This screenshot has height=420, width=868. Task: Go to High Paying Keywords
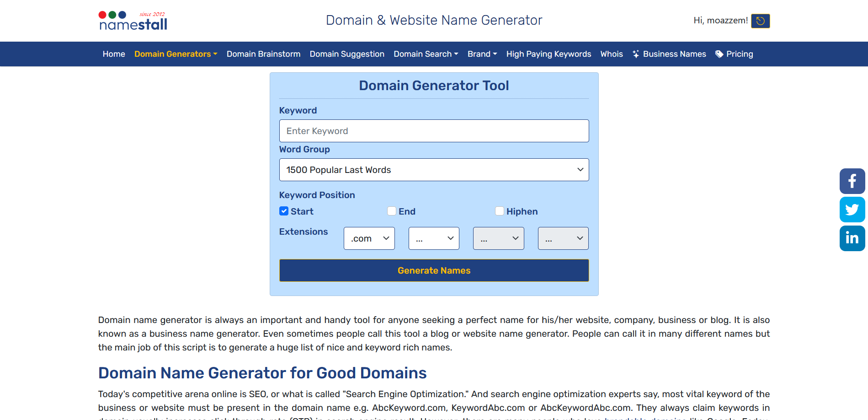tap(548, 54)
